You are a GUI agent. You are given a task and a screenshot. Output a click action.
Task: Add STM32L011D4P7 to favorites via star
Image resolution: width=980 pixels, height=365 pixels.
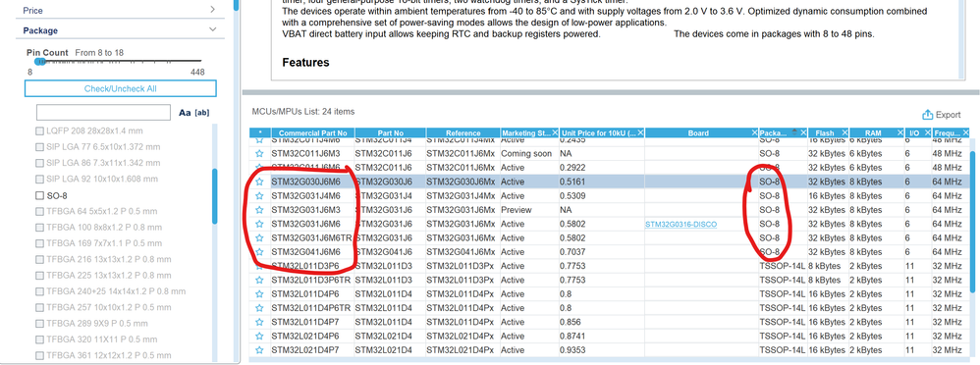(259, 322)
